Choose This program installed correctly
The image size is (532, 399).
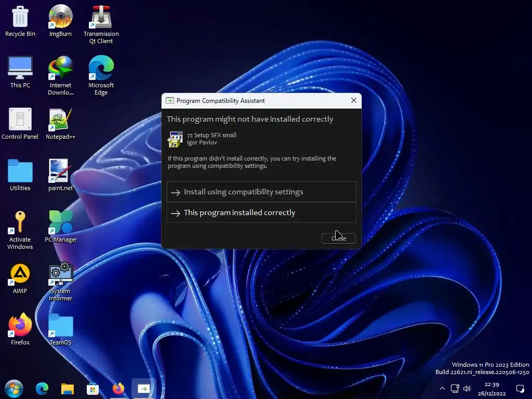point(261,212)
